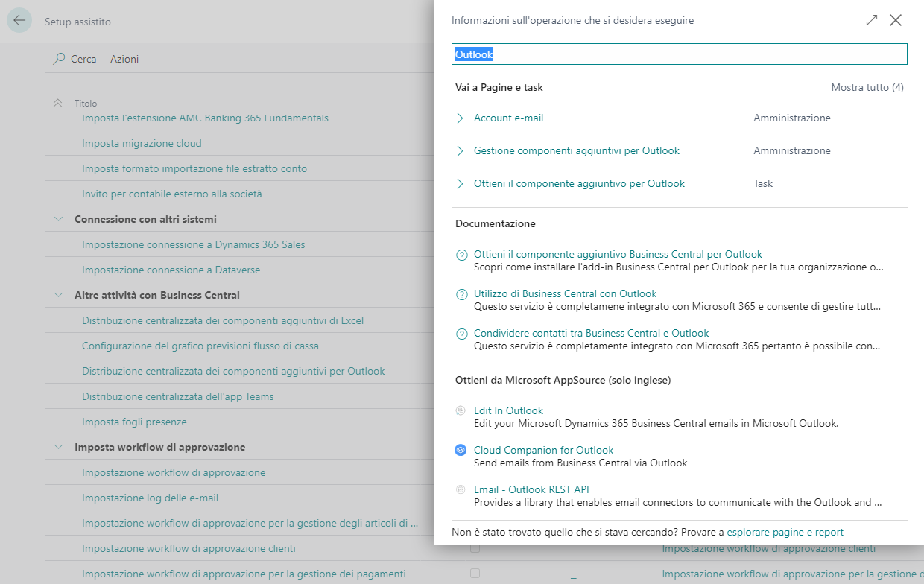924x584 pixels.
Task: Open Distribuzione centralizzata dell'app Teams
Action: tap(178, 396)
